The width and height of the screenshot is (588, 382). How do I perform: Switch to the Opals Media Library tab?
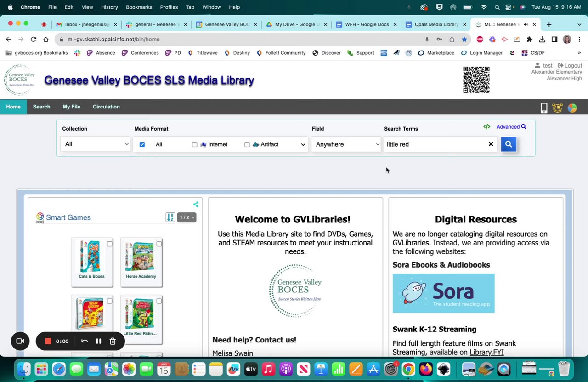(435, 24)
